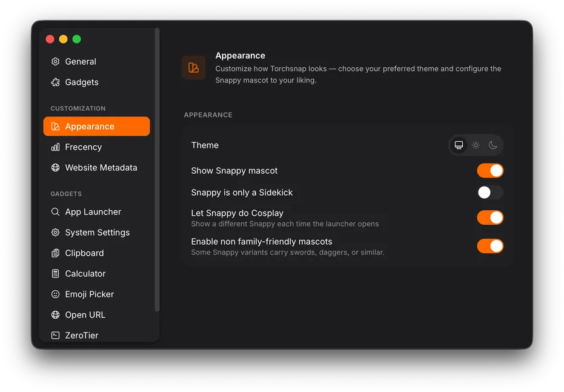Click the 'Show Snappy mascot' label
The height and width of the screenshot is (392, 564).
234,170
